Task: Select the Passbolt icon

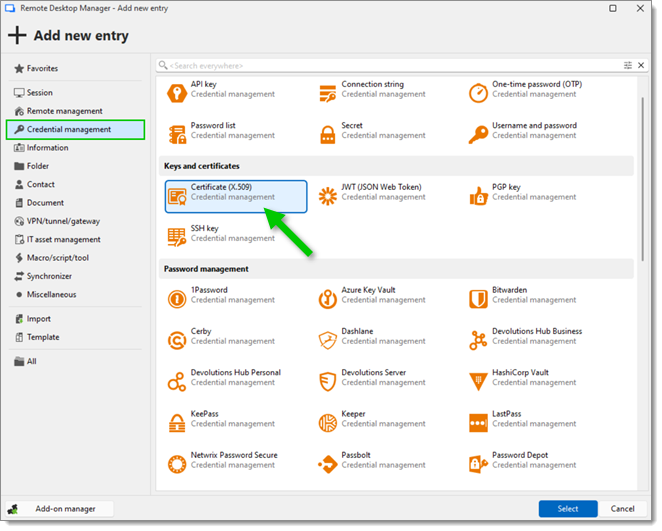Action: coord(327,464)
